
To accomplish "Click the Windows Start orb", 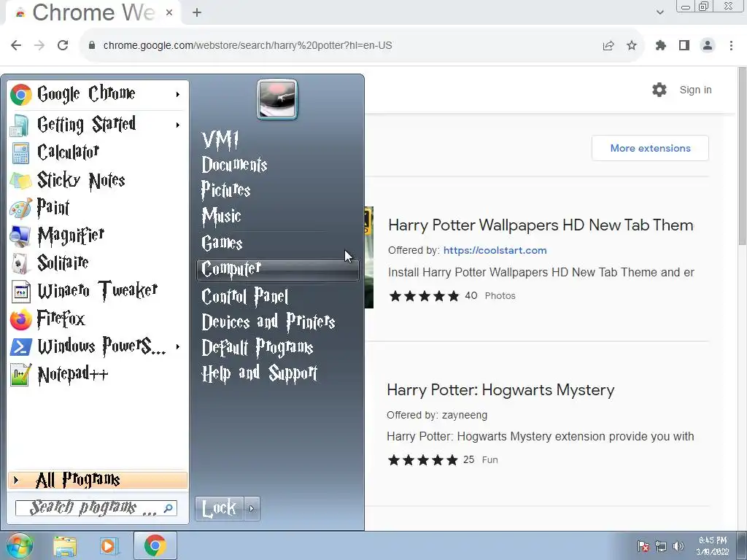I will (18, 545).
